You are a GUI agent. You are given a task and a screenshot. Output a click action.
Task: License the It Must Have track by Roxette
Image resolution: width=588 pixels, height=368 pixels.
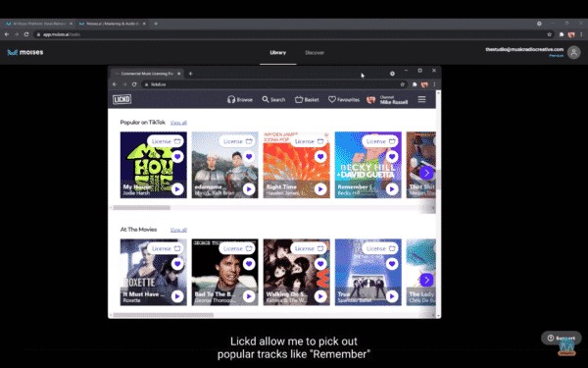166,248
